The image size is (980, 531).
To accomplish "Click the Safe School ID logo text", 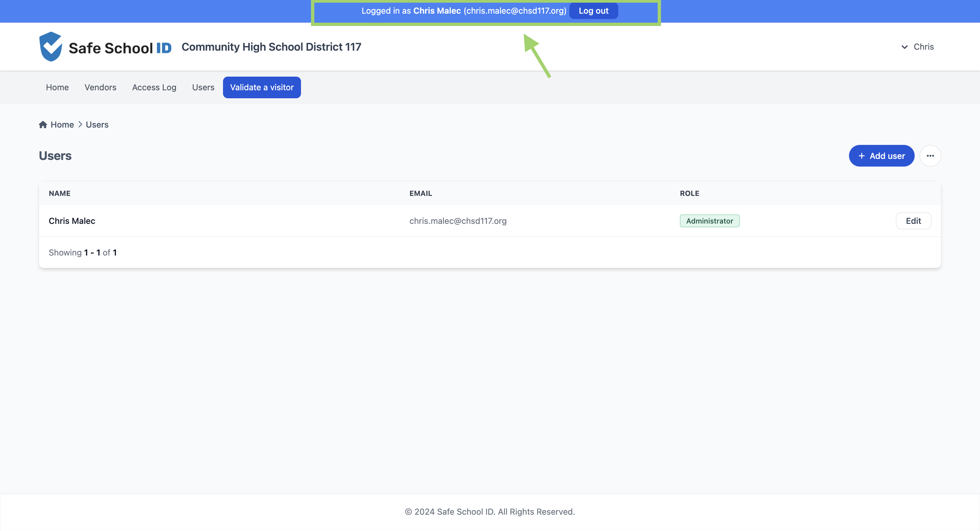I will (x=120, y=48).
